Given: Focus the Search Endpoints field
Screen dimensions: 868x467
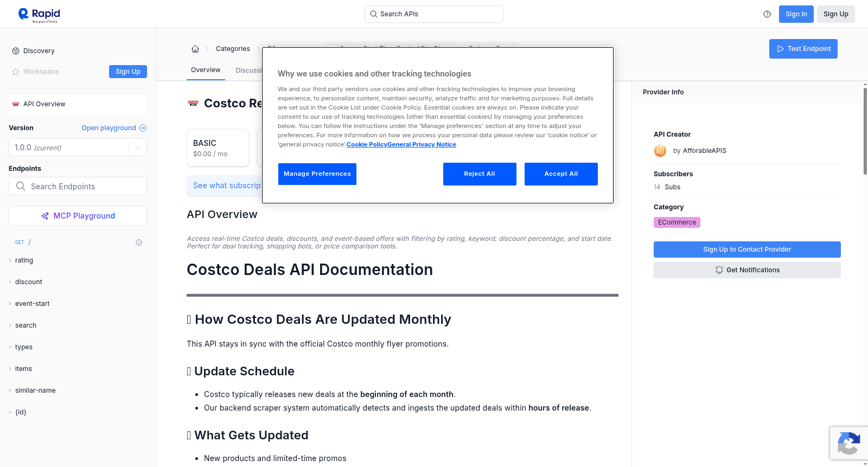Looking at the screenshot, I should (78, 186).
